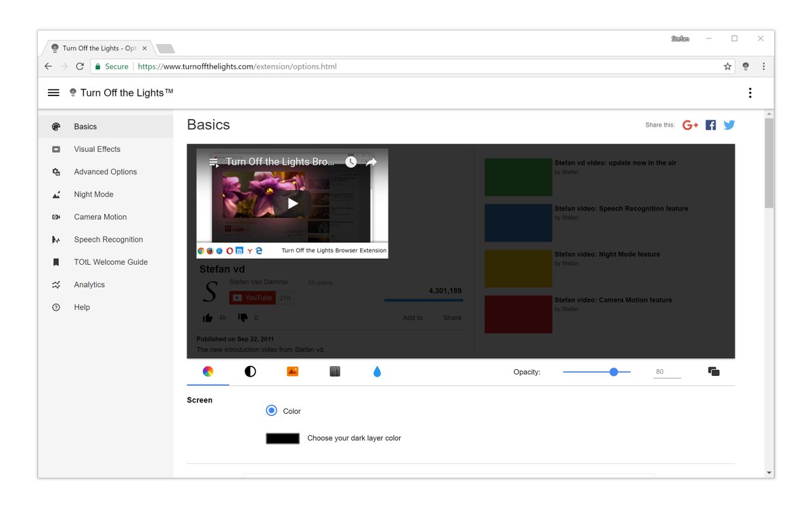Click the Analytics sidebar icon
This screenshot has width=812, height=508.
click(x=56, y=284)
